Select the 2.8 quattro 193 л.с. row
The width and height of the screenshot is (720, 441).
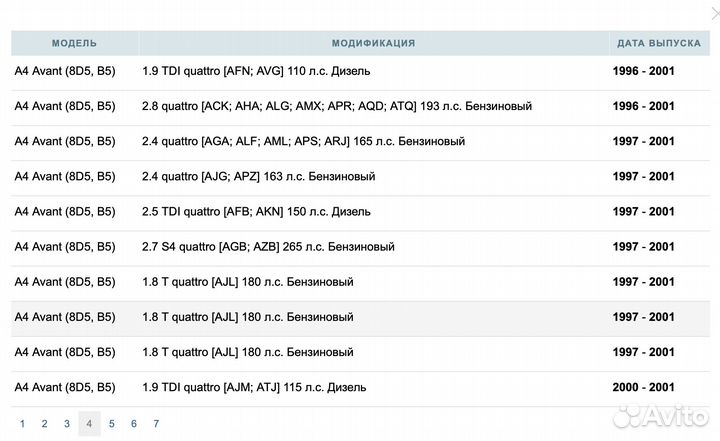pos(337,106)
